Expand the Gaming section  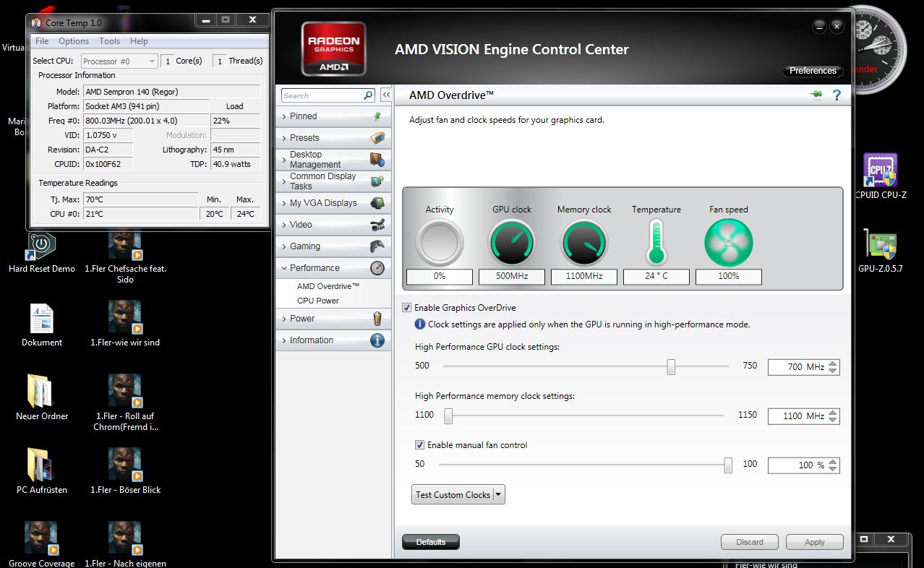coord(283,246)
